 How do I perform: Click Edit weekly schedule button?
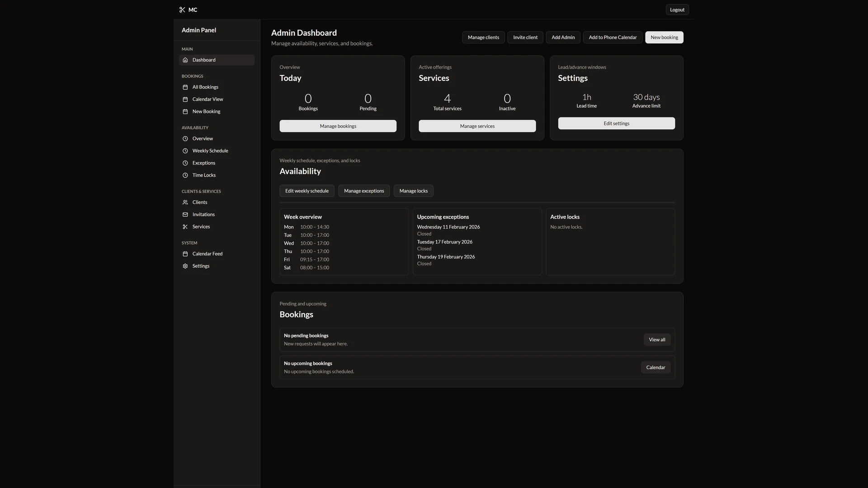(307, 191)
